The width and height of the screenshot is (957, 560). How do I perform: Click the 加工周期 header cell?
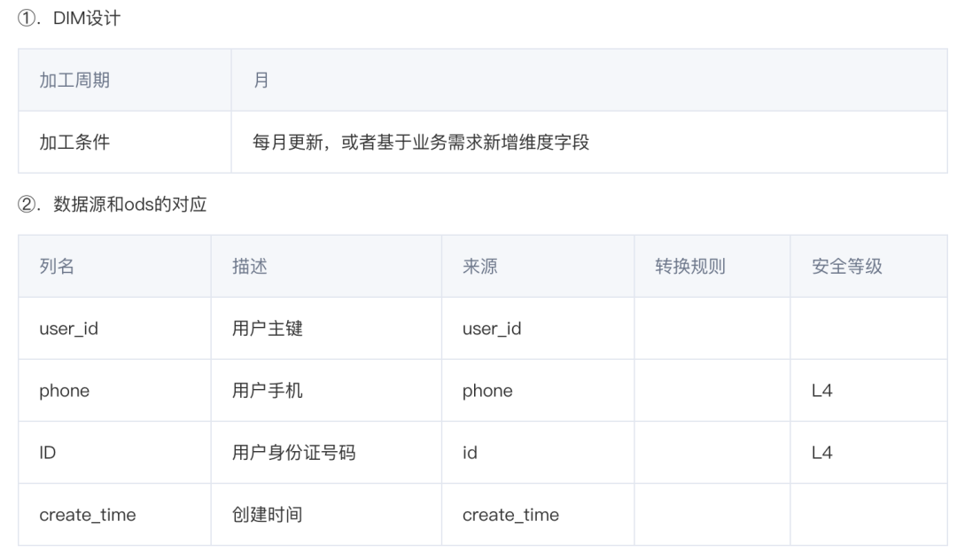[x=125, y=80]
